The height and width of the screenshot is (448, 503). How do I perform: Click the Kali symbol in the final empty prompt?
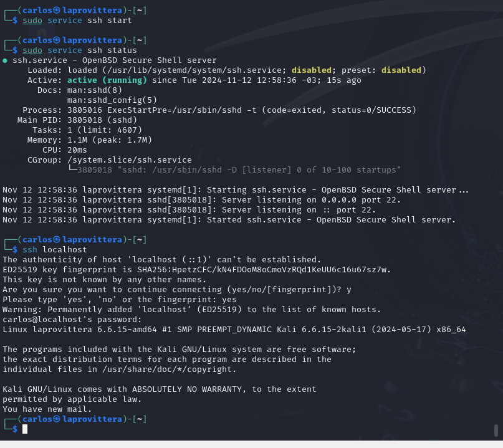point(57,419)
